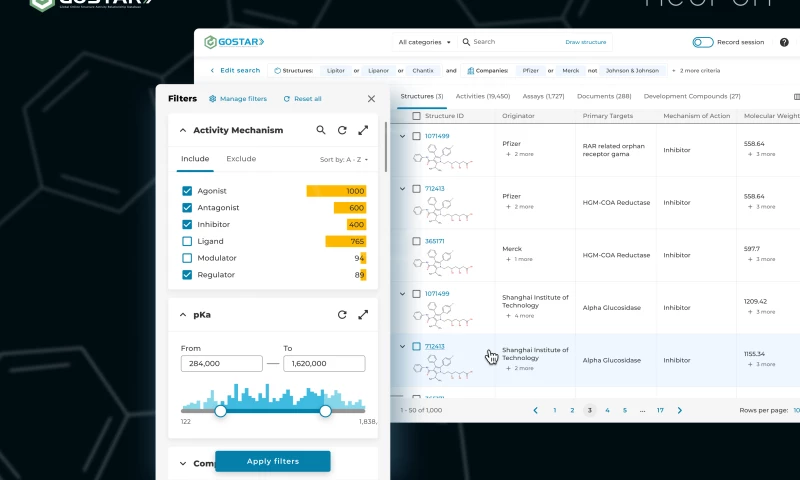Expand the pKa filter to full view
The width and height of the screenshot is (800, 480).
click(x=363, y=315)
